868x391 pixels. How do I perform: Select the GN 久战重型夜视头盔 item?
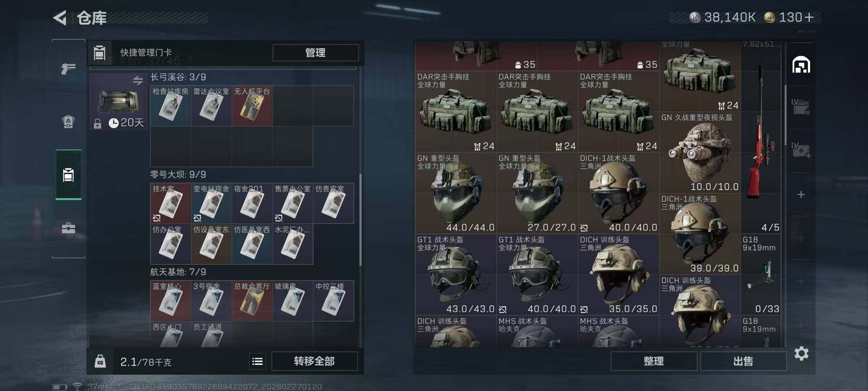tap(700, 152)
